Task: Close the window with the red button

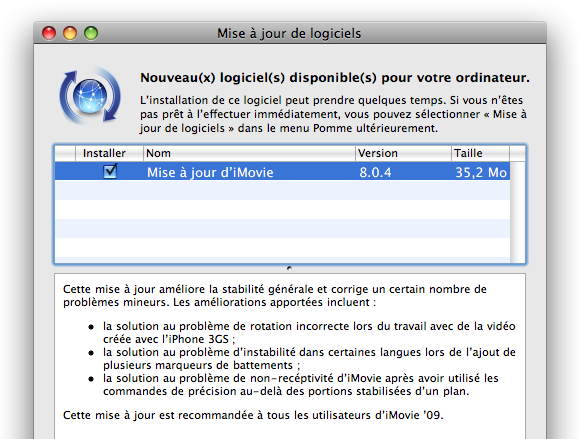Action: [49, 33]
